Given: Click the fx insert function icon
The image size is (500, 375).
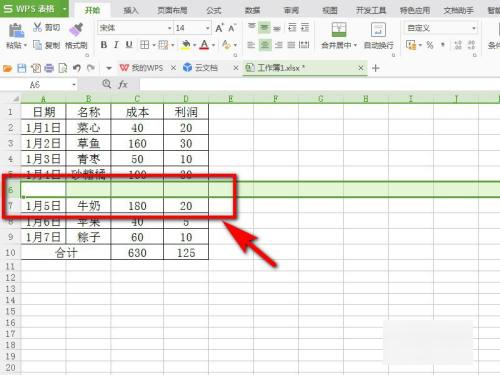Looking at the screenshot, I should click(x=123, y=85).
